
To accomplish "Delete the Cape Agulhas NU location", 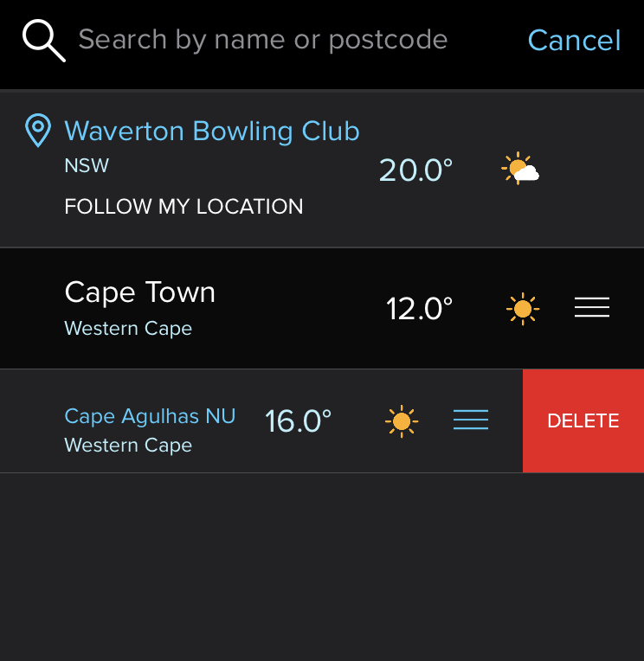I will pyautogui.click(x=583, y=420).
